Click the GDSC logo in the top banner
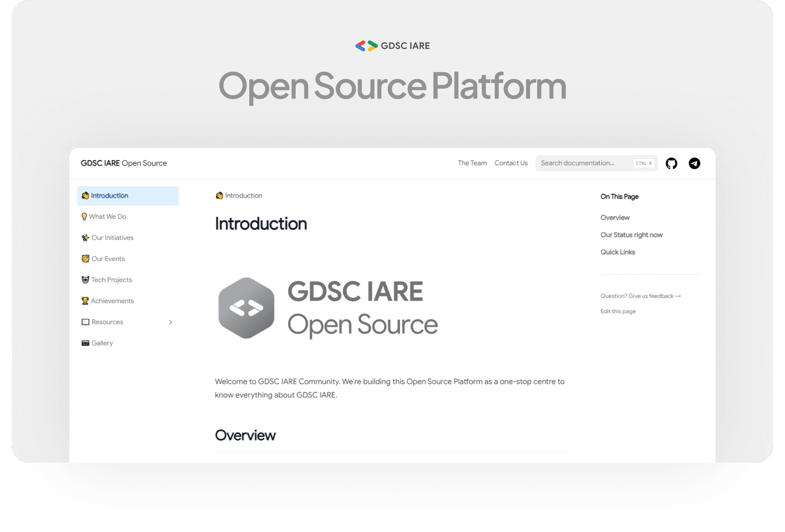Screen dimensions: 785x532 pos(366,46)
